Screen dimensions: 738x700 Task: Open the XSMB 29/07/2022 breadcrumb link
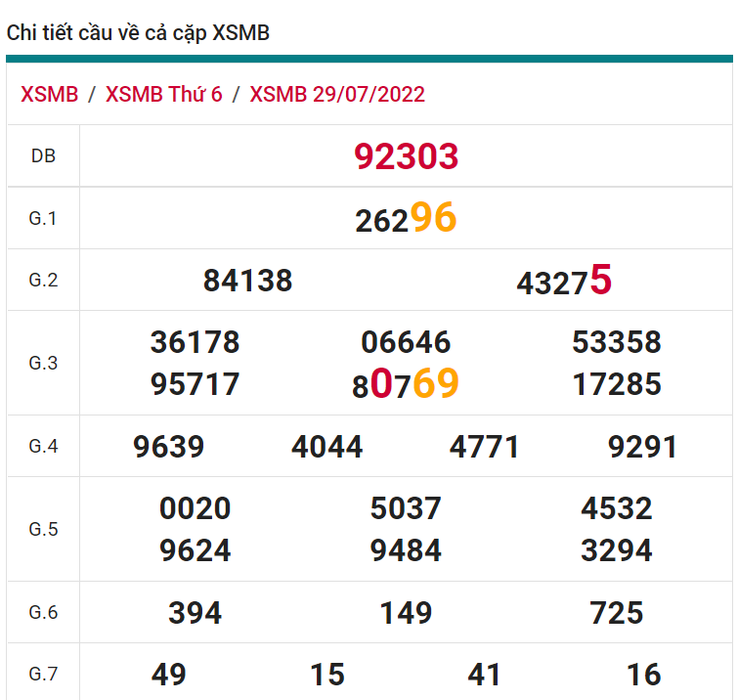(337, 94)
